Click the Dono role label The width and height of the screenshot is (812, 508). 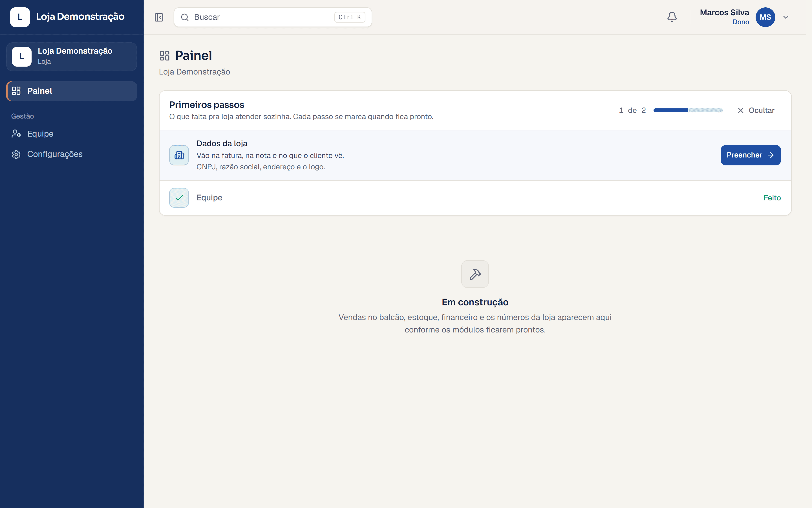coord(741,22)
